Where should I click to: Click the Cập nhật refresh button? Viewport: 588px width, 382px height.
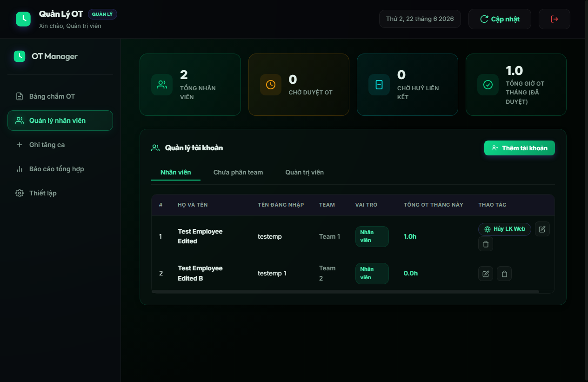point(500,19)
